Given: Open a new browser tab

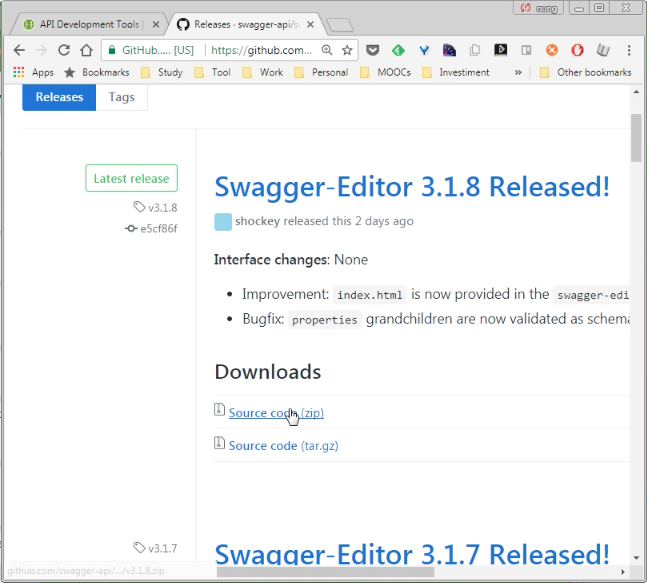Looking at the screenshot, I should (x=340, y=25).
